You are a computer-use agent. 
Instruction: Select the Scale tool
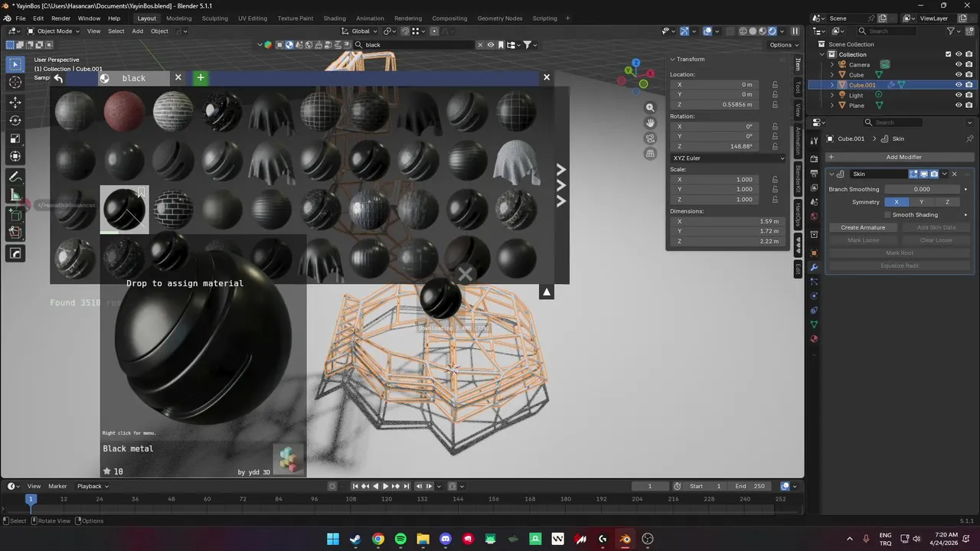(15, 139)
